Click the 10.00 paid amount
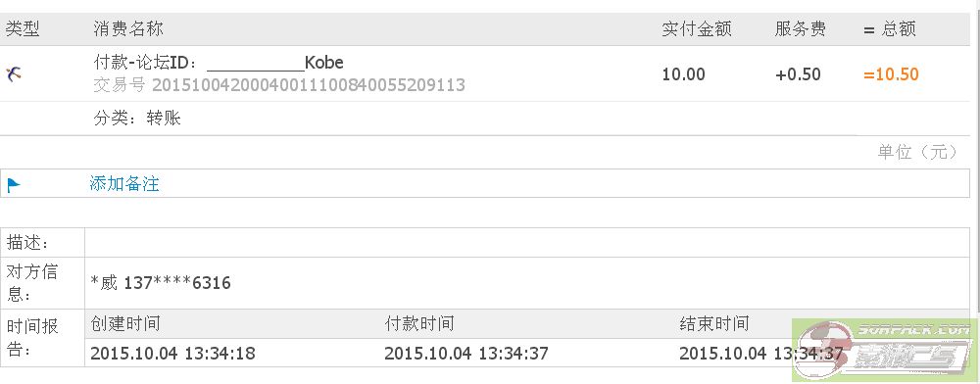 point(683,74)
